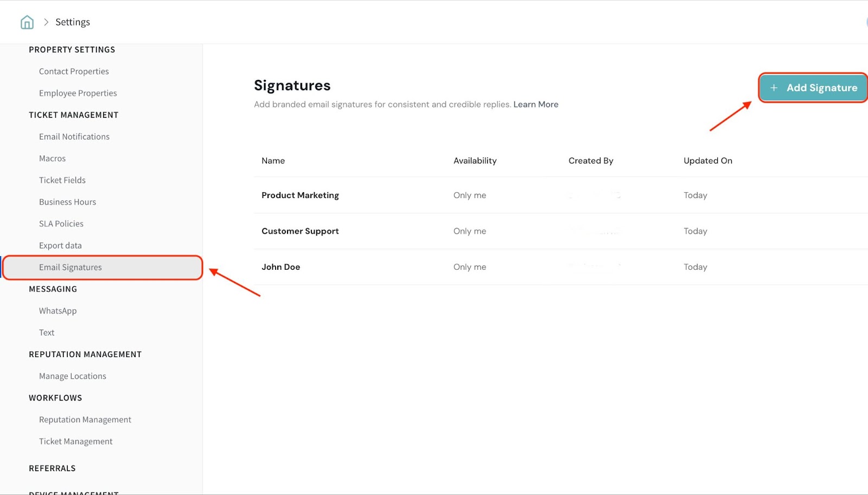Click the plus icon on Add Signature
Viewport: 868px width, 495px height.
[x=774, y=88]
